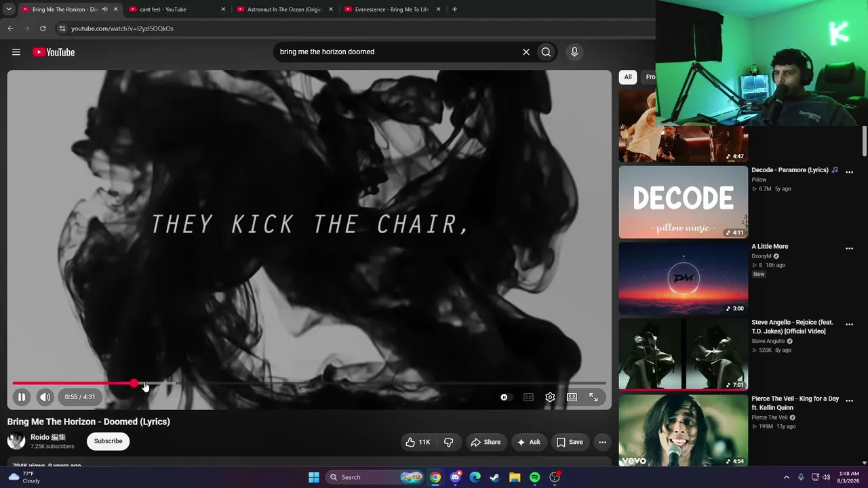Image resolution: width=868 pixels, height=488 pixels.
Task: Close the Astronaut In The Ocean tab
Action: coord(331,9)
